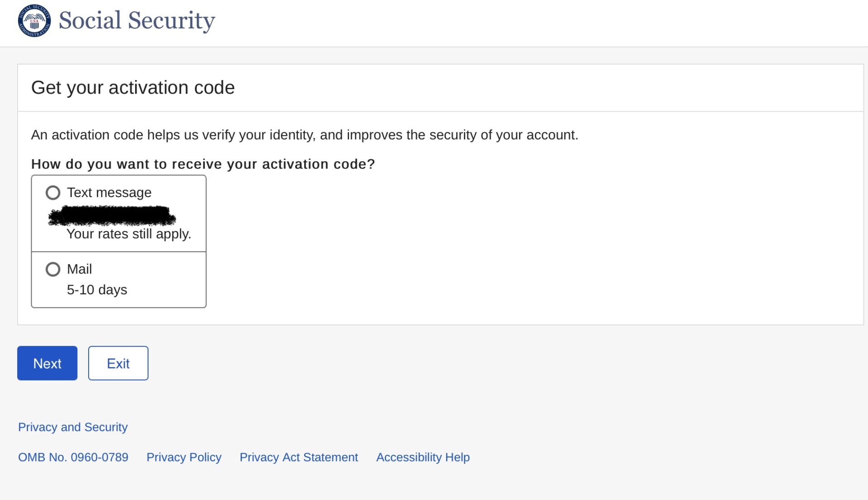Open the Privacy Act Statement
The height and width of the screenshot is (500, 868).
coord(299,457)
